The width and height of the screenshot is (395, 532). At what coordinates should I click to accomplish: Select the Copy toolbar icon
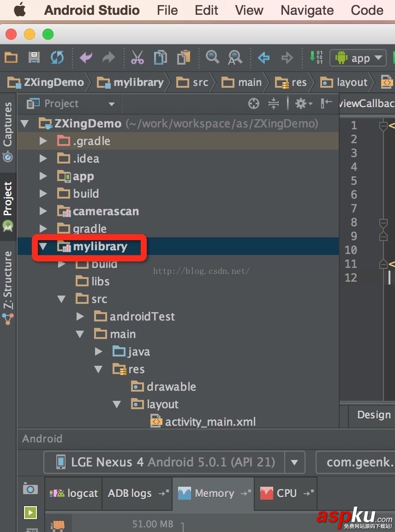pos(160,57)
